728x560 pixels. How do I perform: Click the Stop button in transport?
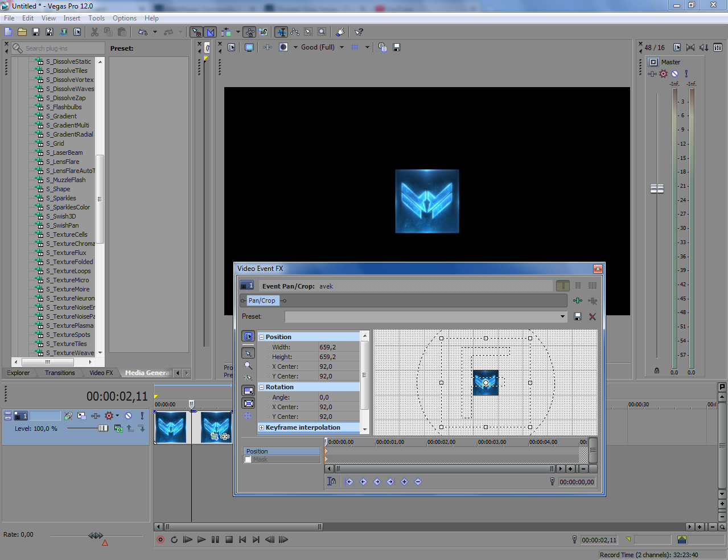tap(229, 540)
